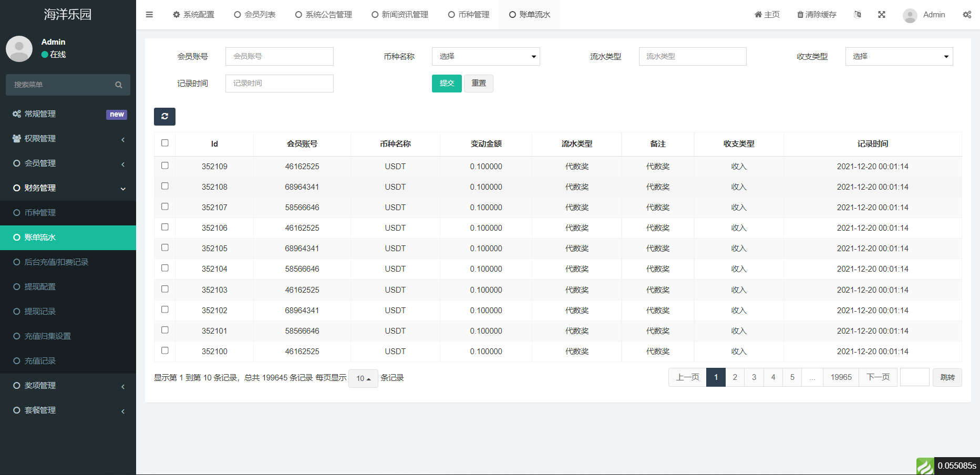Click the language switch icon in header

[x=858, y=15]
